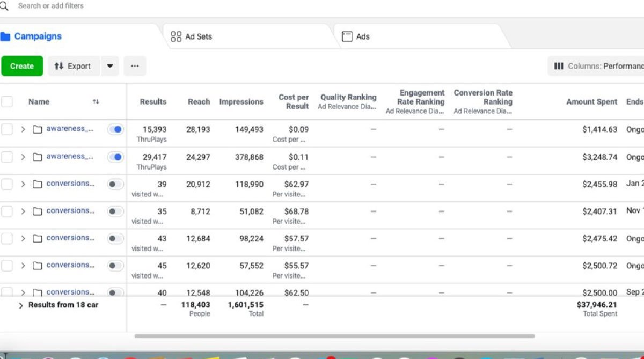Switch to the Ads tab

coord(363,36)
